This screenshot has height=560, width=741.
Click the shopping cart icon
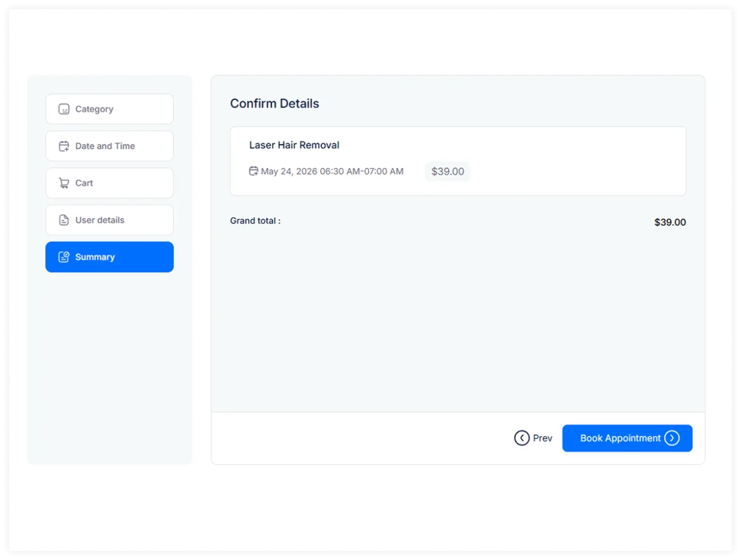click(64, 183)
